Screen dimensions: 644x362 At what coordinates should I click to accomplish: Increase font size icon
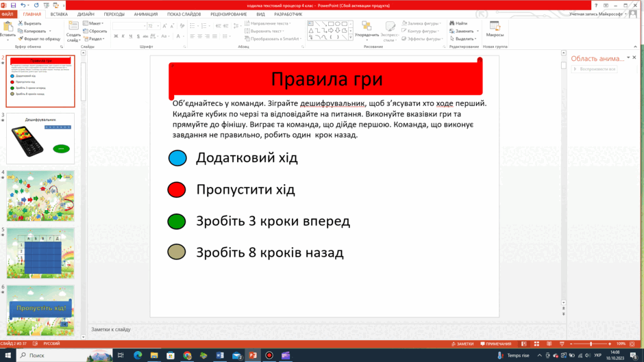click(164, 26)
